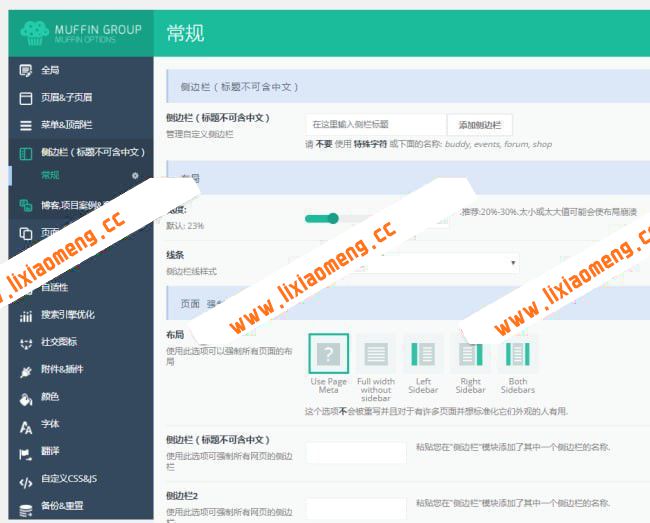Screen dimensions: 650x523
Task: Click the 管理自定义侧边栏 description text
Action: pos(200,134)
